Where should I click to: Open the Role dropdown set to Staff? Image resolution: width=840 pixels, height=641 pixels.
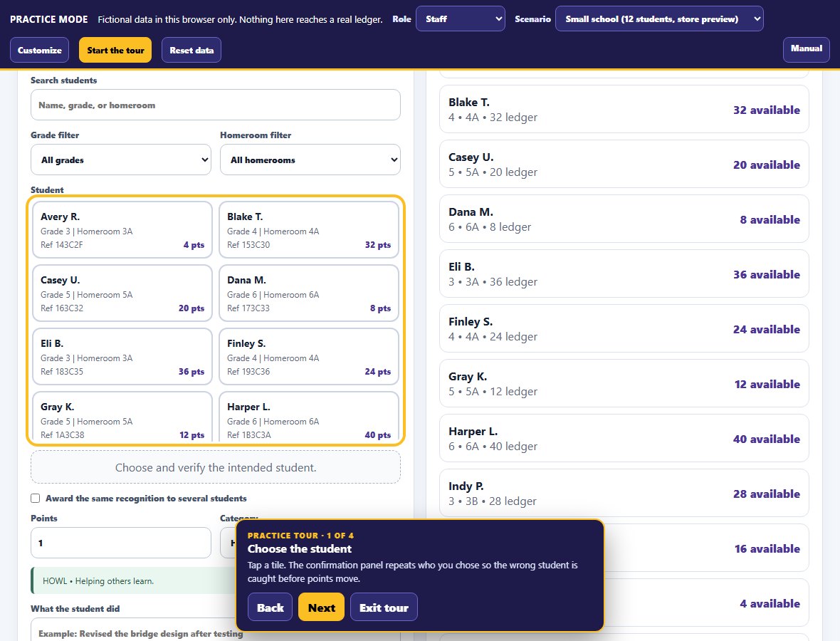[x=460, y=19]
